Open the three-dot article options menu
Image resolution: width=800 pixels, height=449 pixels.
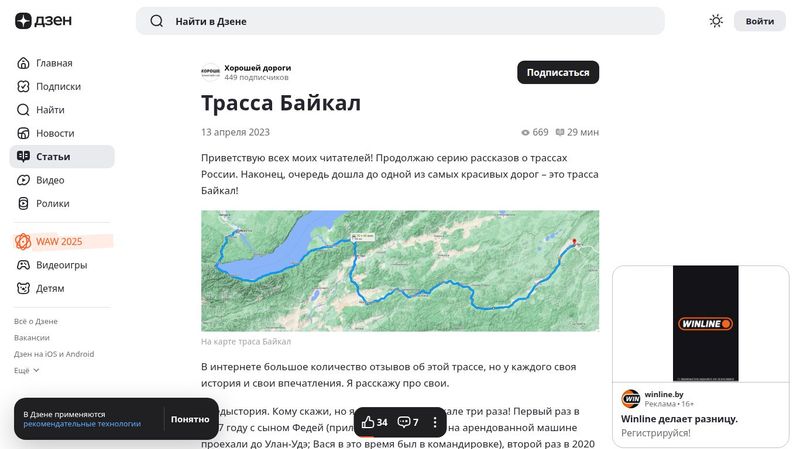point(435,422)
